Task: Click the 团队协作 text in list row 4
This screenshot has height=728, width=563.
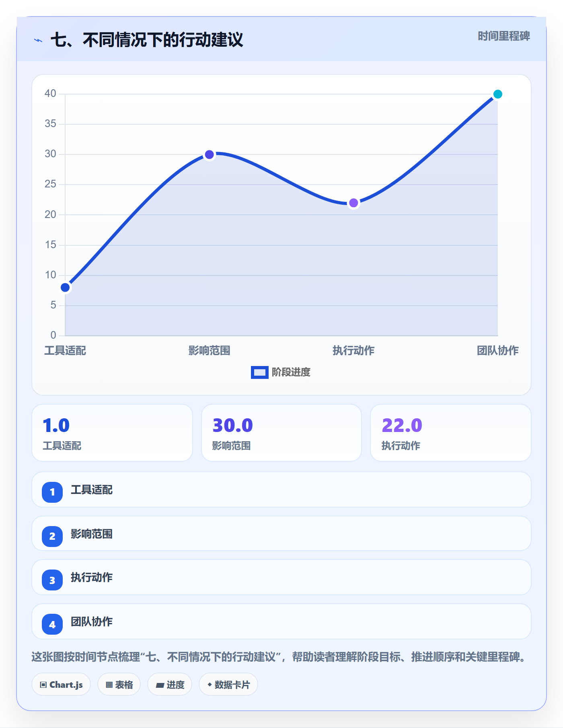Action: click(92, 622)
